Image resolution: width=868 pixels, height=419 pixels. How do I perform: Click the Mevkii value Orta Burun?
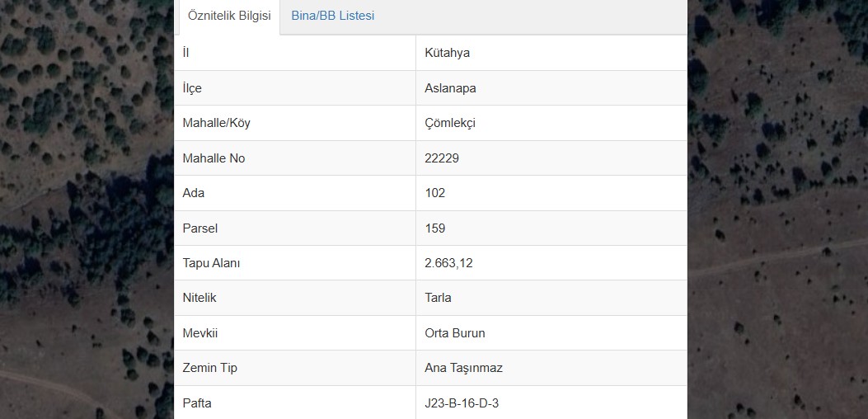click(455, 333)
